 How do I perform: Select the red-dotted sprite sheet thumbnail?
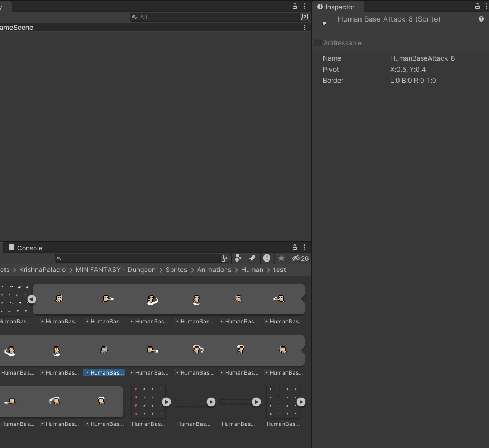click(148, 402)
